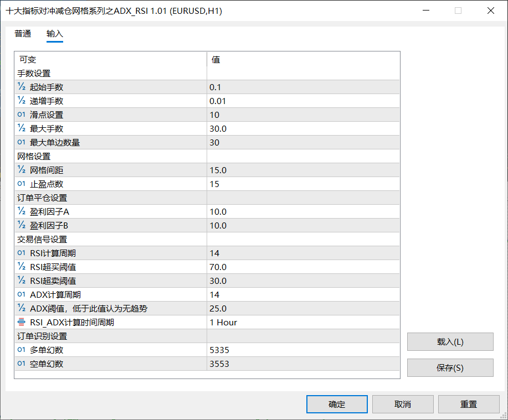Click the 可变 column header
Viewport: 508px width, 420px height.
[110, 60]
